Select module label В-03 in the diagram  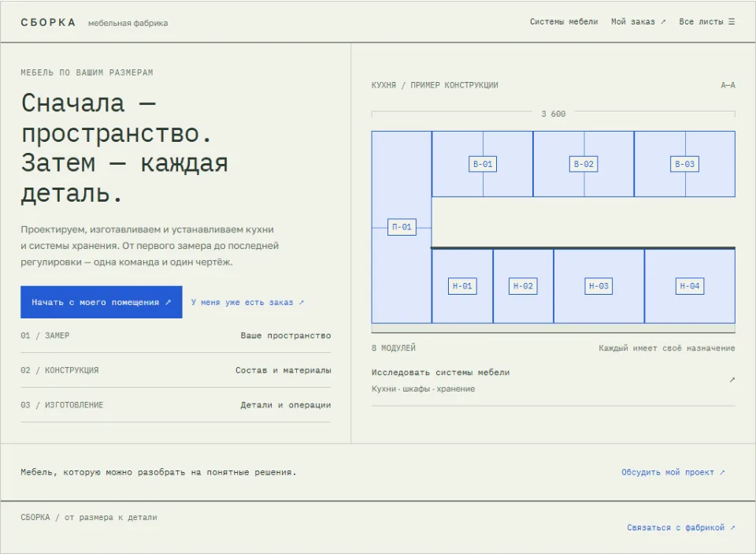coord(684,164)
